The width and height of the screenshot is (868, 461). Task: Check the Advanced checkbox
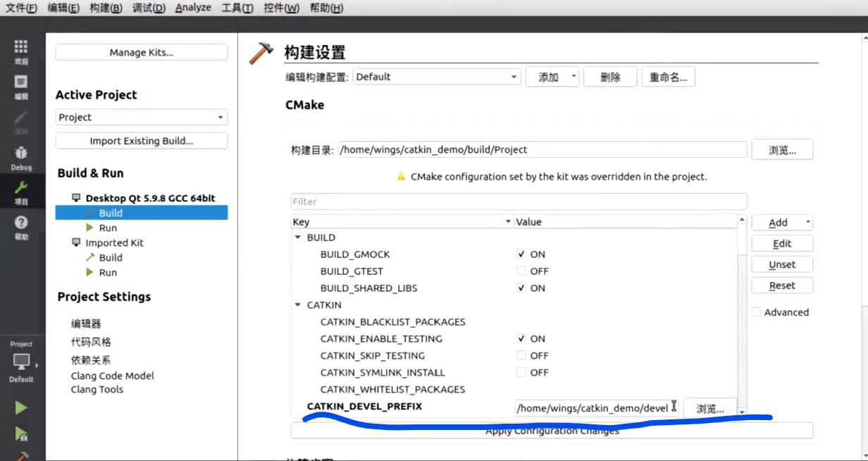[x=756, y=312]
